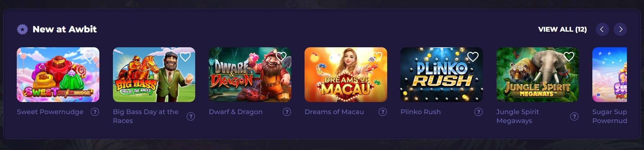Open info for Sweet Powernudge
The width and height of the screenshot is (644, 150).
(x=95, y=112)
